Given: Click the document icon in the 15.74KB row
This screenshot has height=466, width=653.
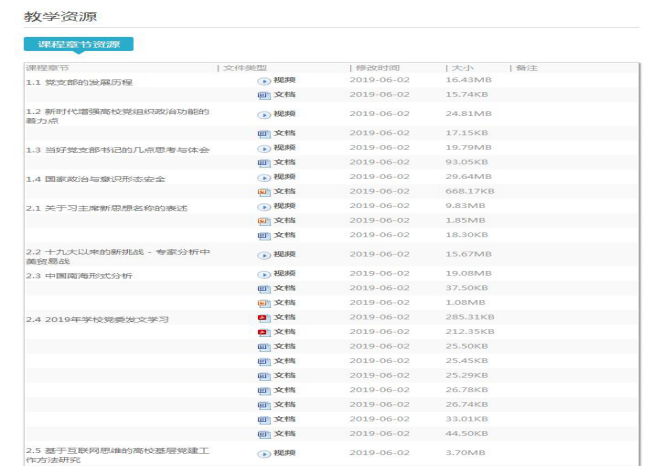Looking at the screenshot, I should [264, 94].
